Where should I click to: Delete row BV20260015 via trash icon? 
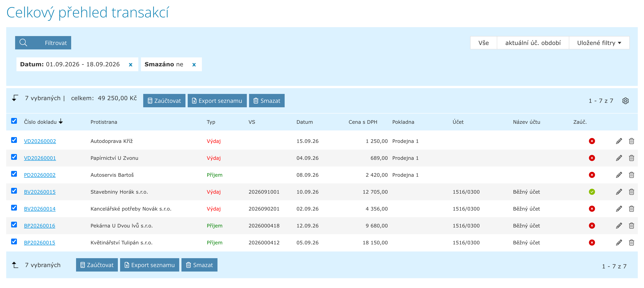pos(631,192)
